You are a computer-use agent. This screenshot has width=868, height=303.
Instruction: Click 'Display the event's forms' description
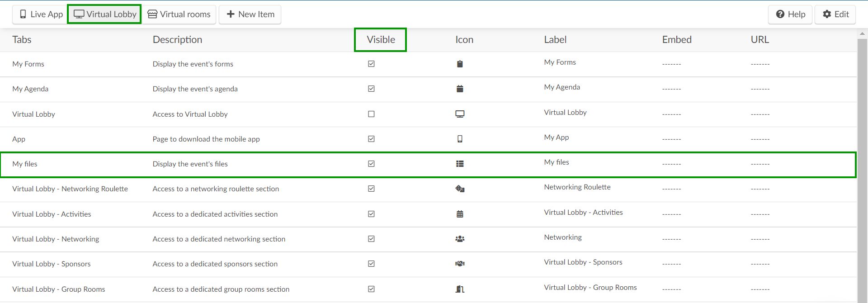pos(193,64)
